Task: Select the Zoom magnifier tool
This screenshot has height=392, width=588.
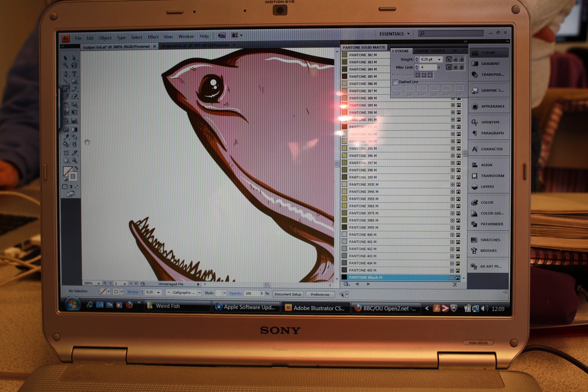Action: pyautogui.click(x=75, y=160)
